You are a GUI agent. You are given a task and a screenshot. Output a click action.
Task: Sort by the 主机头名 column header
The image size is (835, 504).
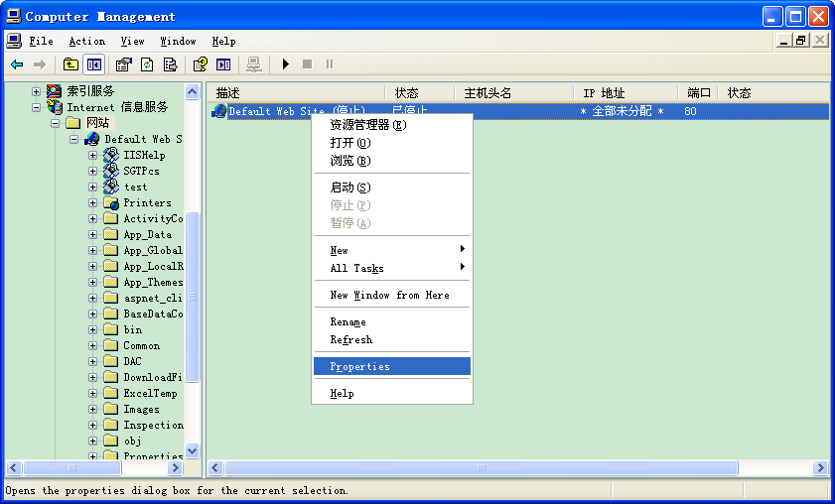tap(514, 93)
